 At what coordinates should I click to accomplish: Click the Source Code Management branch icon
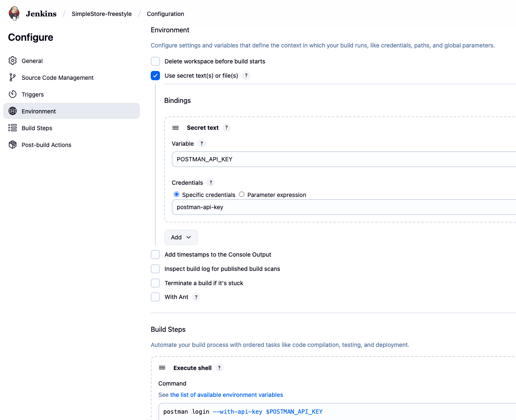[x=13, y=77]
